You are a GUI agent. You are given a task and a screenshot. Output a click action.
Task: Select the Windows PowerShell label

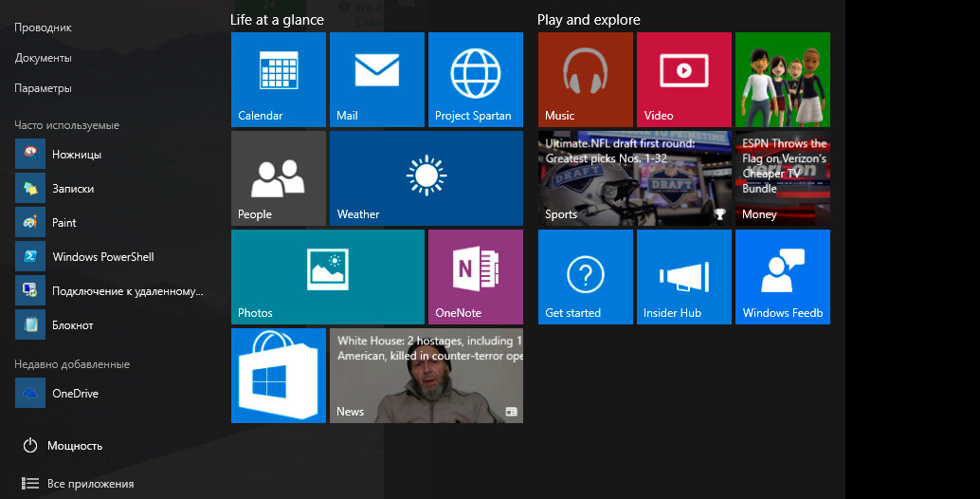pos(103,256)
